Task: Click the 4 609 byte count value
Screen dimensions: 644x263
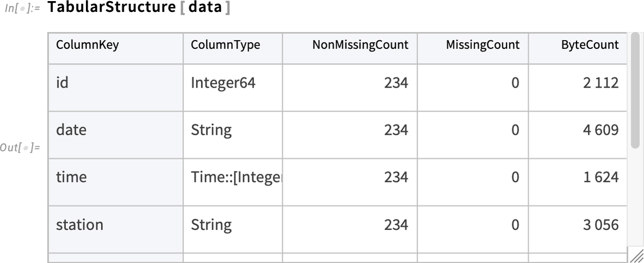Action: click(600, 130)
